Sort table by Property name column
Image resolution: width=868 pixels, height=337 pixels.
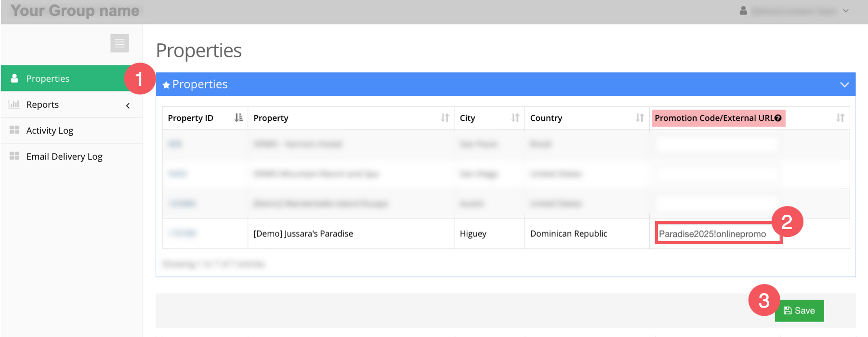[x=445, y=118]
